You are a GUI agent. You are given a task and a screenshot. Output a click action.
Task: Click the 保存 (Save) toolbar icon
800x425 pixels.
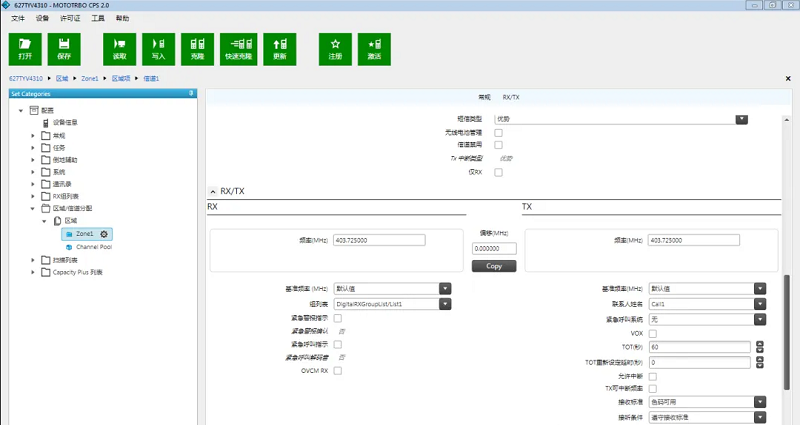pos(64,49)
